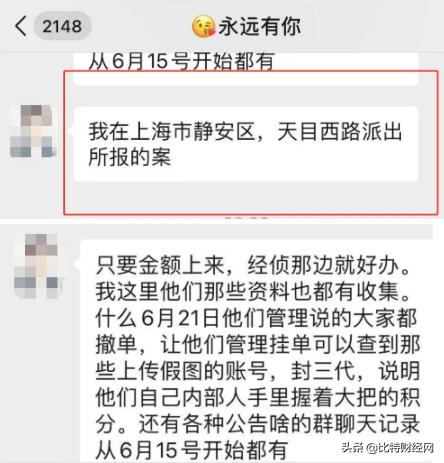Tap the line 还有各种公告啥的群聊天记录

(279, 424)
